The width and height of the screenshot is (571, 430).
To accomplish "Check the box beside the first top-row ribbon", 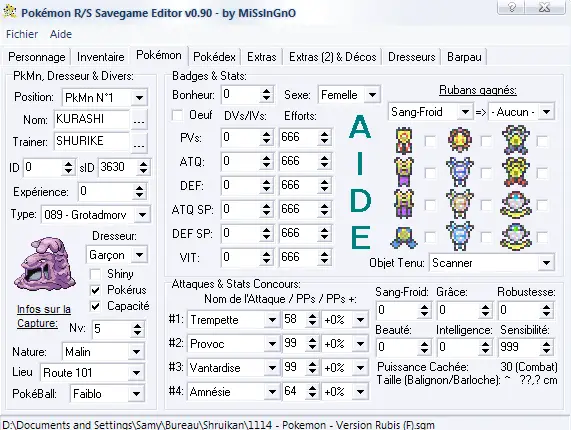I will pos(430,141).
